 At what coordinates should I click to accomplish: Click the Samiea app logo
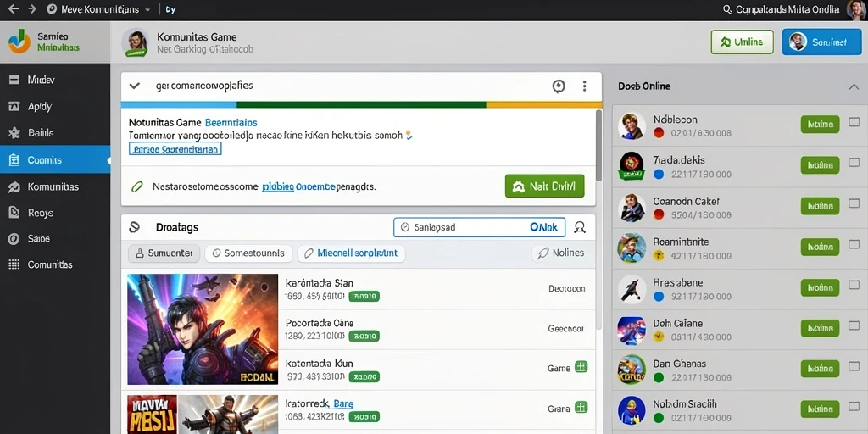tap(19, 42)
